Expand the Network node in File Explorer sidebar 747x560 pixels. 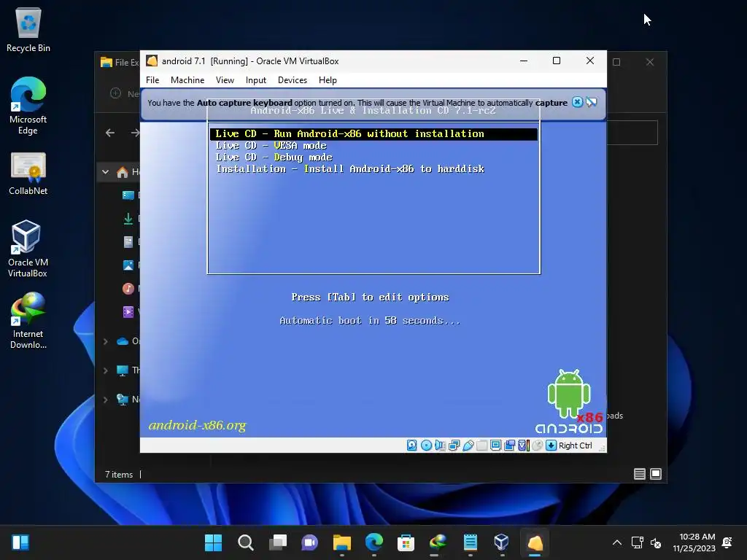tap(105, 400)
